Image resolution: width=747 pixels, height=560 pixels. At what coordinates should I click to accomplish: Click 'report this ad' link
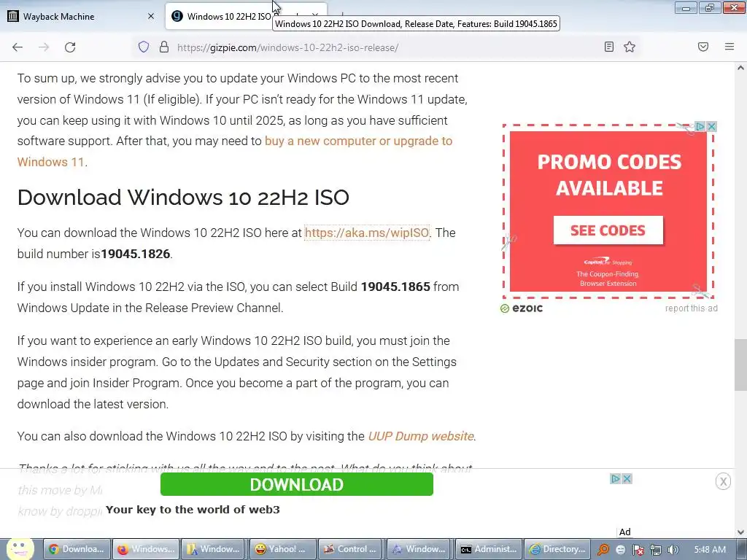tap(692, 308)
